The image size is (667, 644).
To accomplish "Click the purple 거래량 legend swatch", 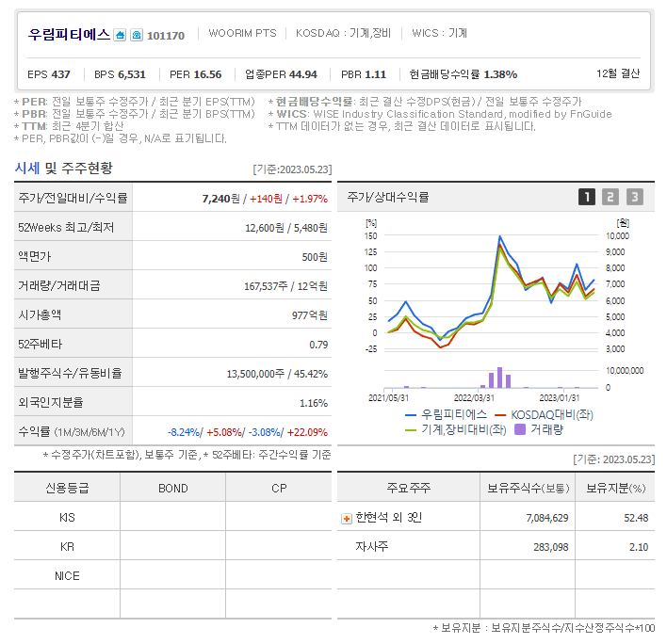I will [520, 429].
